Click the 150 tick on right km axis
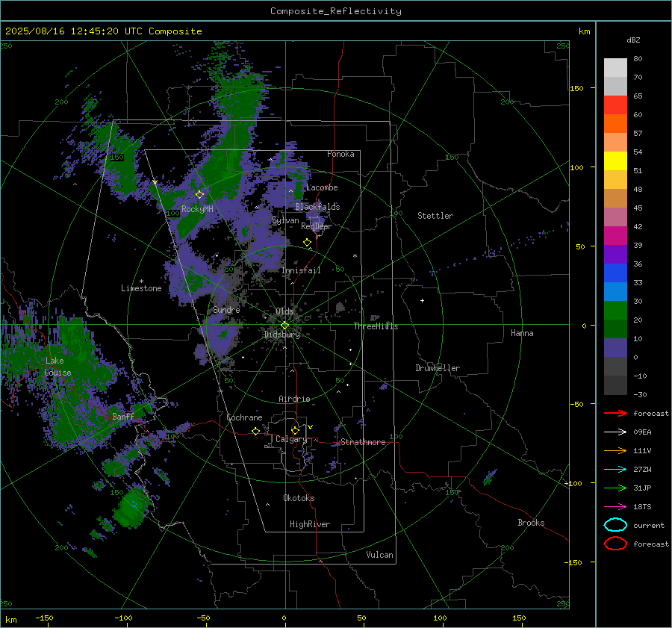 [x=576, y=88]
